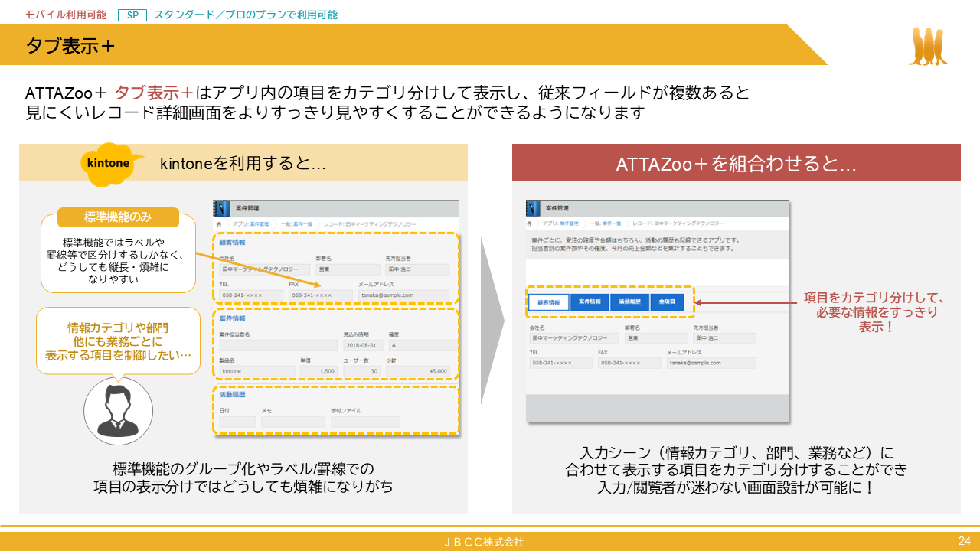Select the JBCC mascot logo at top right

click(x=926, y=46)
